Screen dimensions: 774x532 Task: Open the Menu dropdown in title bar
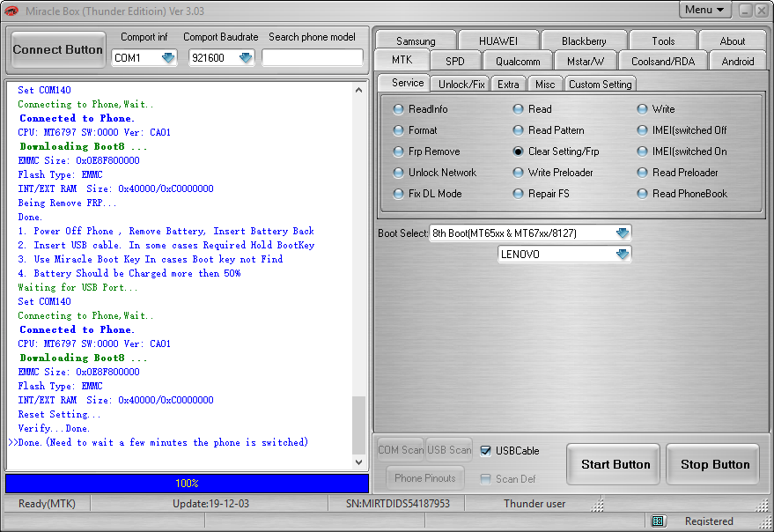[x=704, y=10]
